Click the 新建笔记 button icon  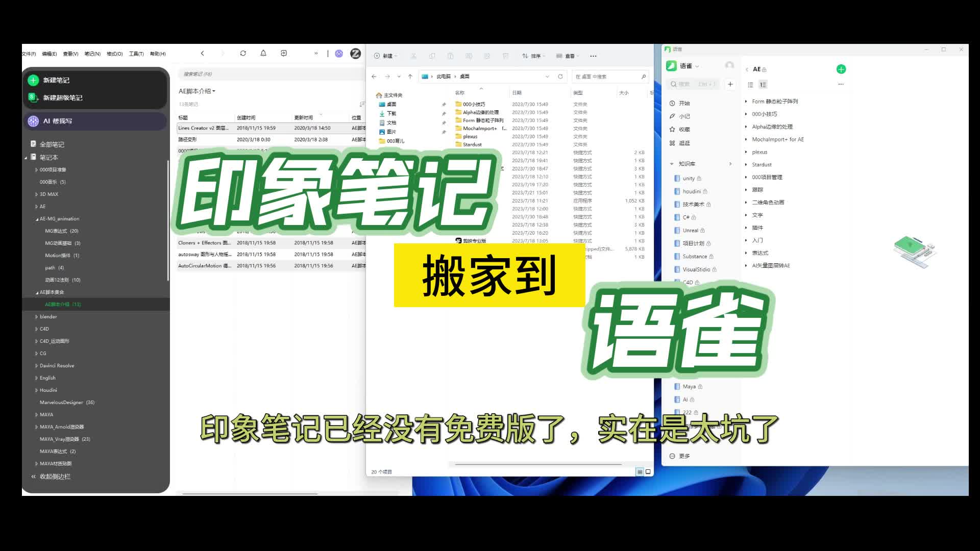click(x=33, y=80)
